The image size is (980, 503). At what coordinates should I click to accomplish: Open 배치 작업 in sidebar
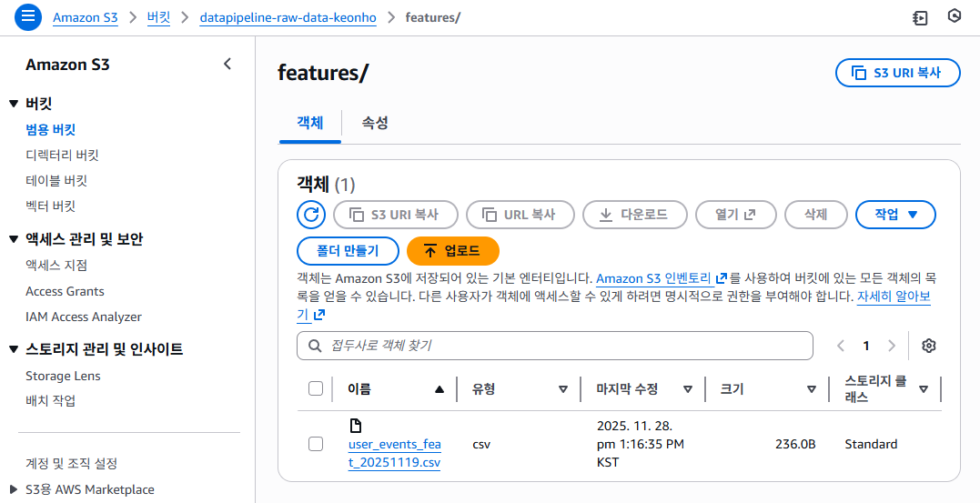[51, 400]
